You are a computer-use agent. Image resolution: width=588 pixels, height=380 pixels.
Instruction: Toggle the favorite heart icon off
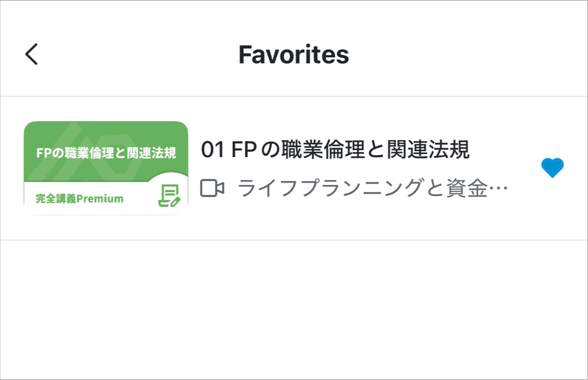point(553,168)
